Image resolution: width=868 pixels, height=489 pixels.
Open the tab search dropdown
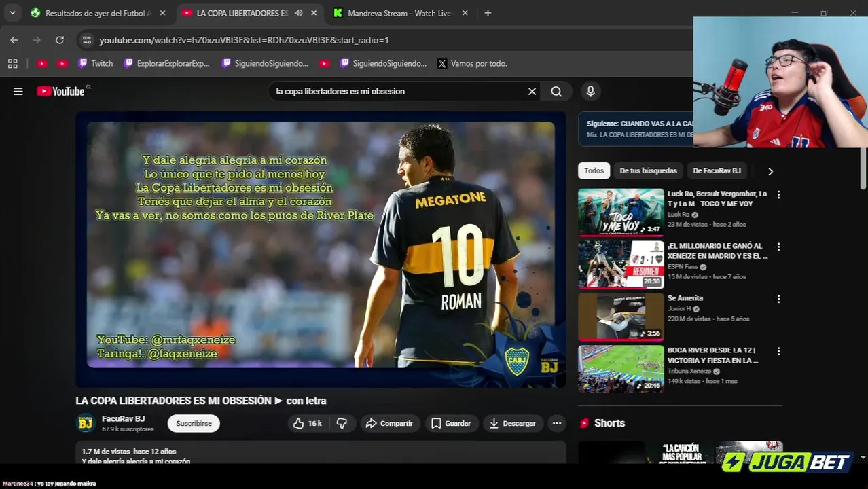(x=12, y=13)
